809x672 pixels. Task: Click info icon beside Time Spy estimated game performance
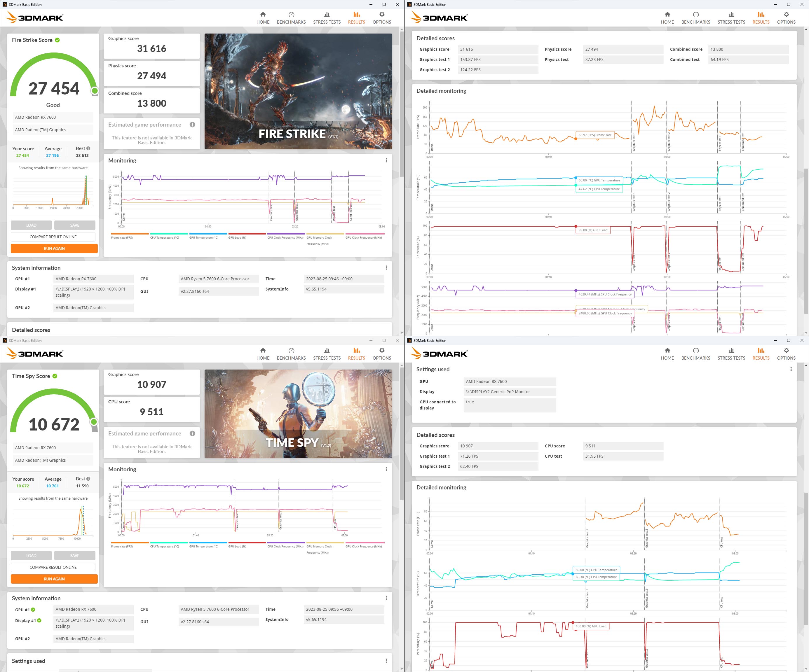coord(192,434)
